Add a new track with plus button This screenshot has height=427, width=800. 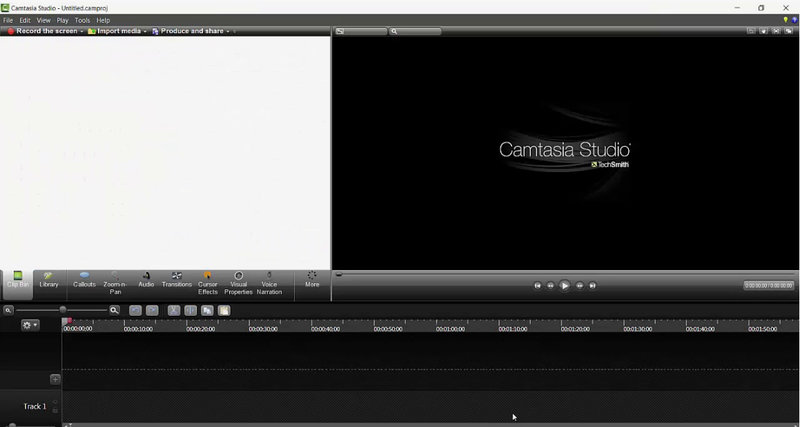tap(55, 379)
